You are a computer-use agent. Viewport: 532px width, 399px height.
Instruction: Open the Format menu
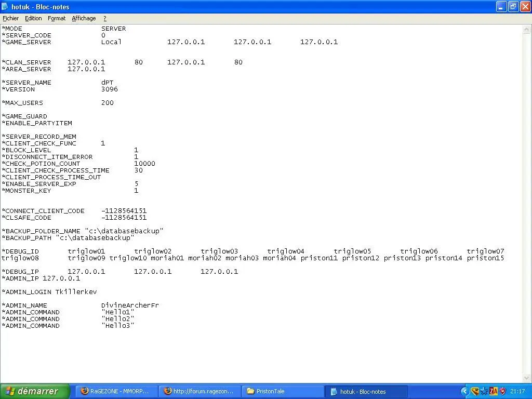pyautogui.click(x=56, y=18)
